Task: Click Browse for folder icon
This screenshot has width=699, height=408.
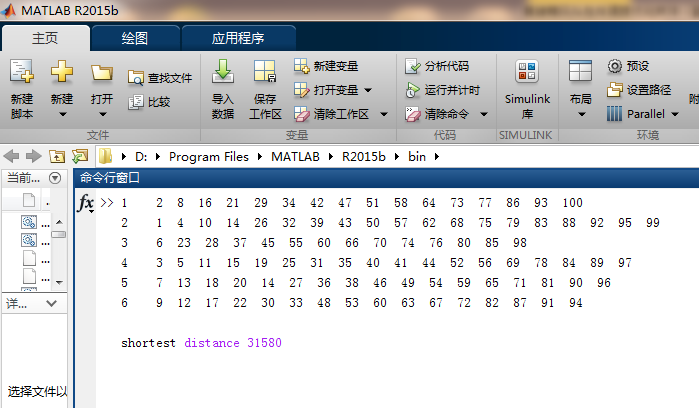Action: 80,156
